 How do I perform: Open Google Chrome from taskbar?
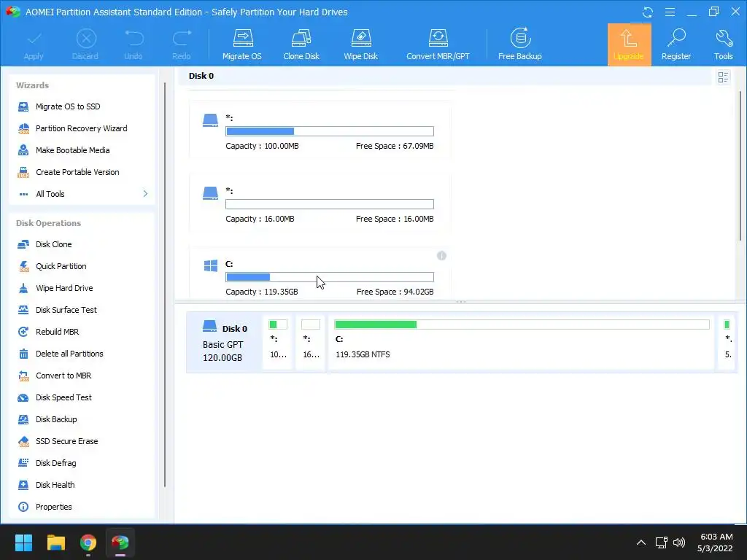point(88,542)
